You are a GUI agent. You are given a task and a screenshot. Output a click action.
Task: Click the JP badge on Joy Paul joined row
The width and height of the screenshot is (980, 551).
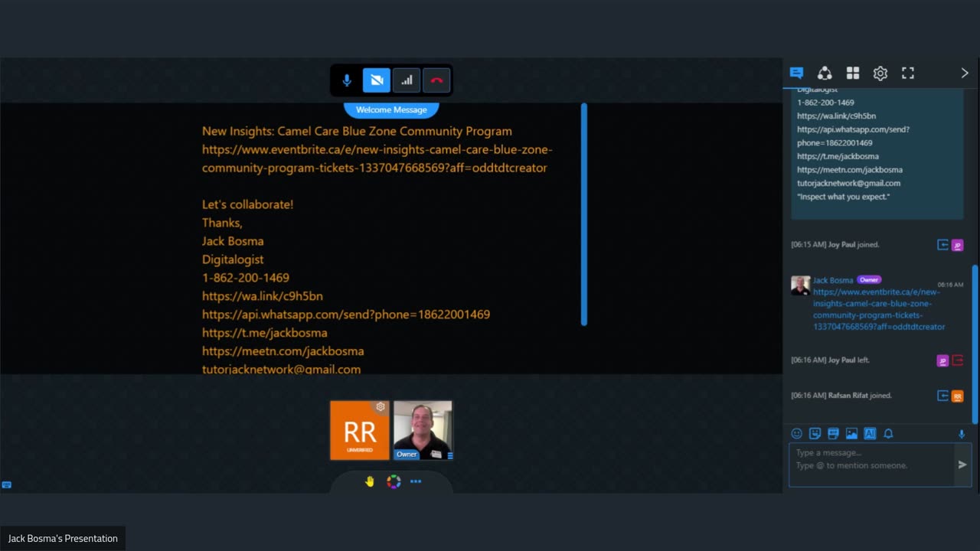(x=957, y=245)
